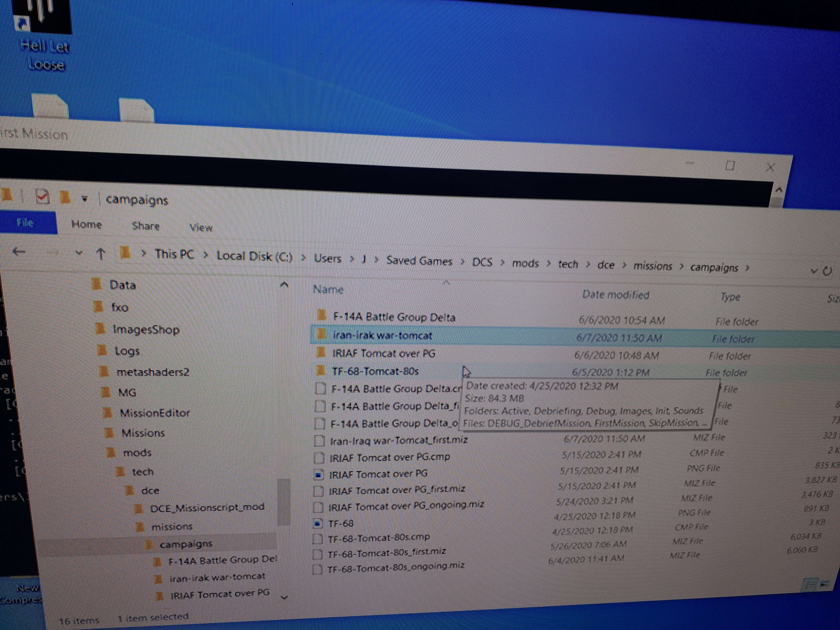Sort by the Date modified column header
840x630 pixels.
pos(615,295)
